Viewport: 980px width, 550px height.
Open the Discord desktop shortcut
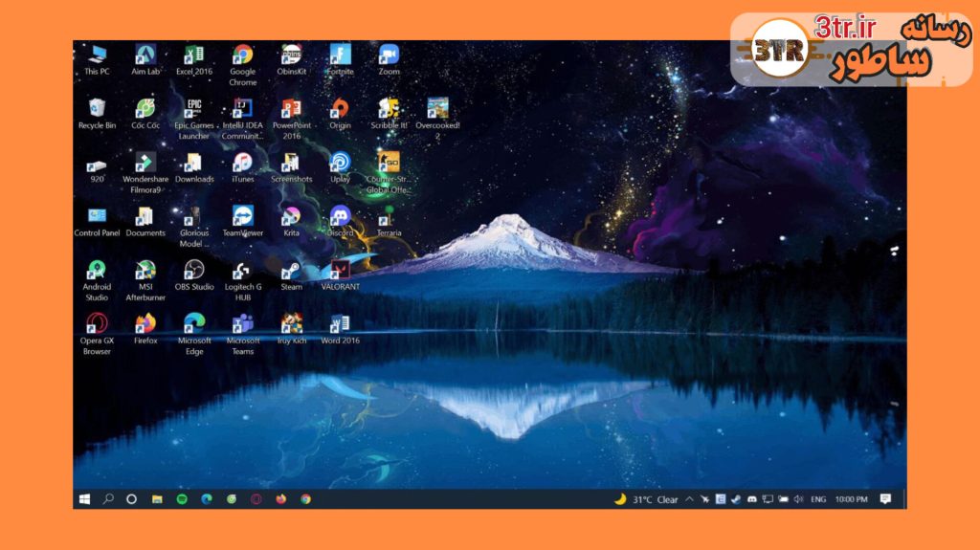pos(340,217)
